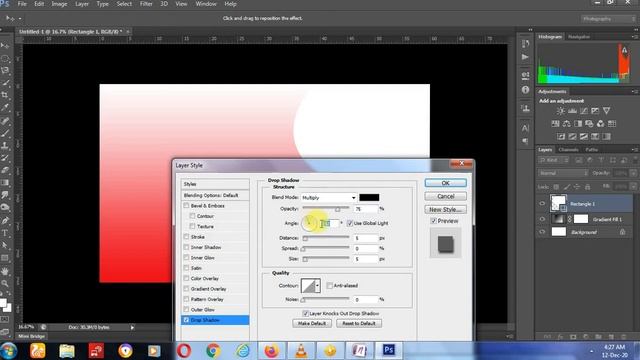Switch to the Paths tab
This screenshot has width=640, height=360.
pyautogui.click(x=591, y=150)
